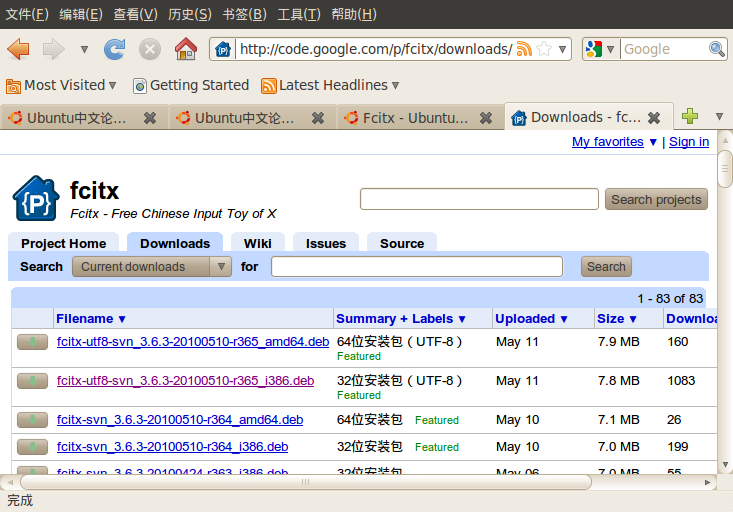Click the magnifier icon in Google search box

pos(716,49)
